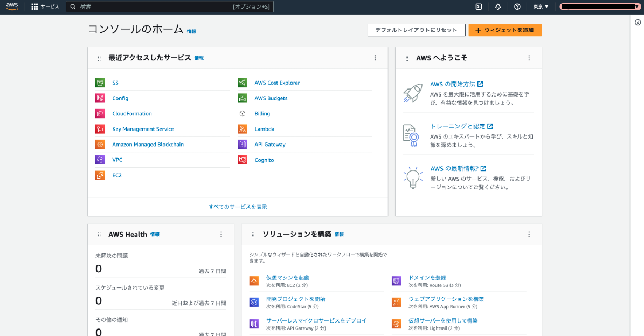Open the Lambda link
Screen dimensions: 644x336
click(265, 129)
